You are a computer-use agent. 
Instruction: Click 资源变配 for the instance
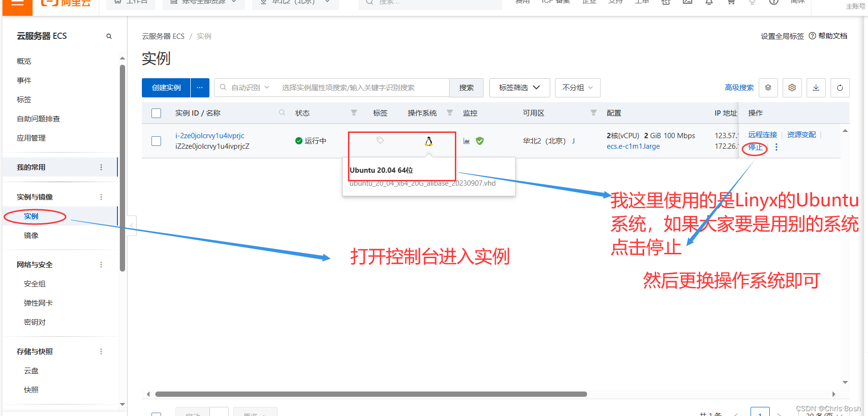pos(801,135)
